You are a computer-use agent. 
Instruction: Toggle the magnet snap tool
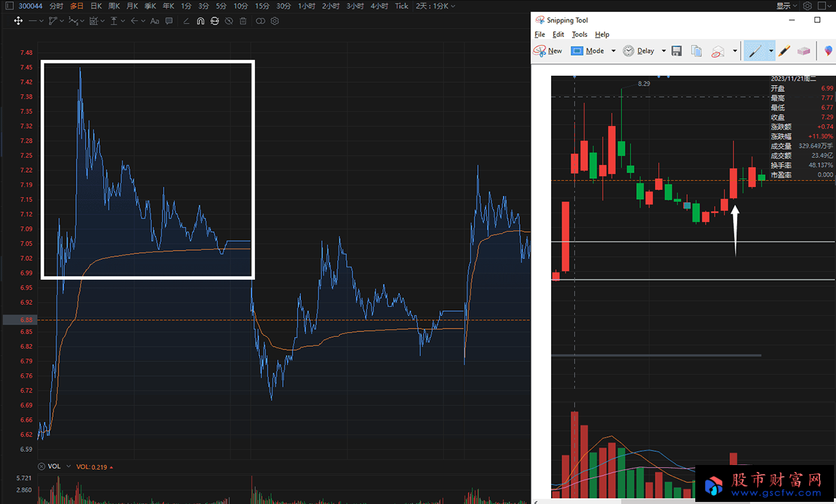[201, 21]
